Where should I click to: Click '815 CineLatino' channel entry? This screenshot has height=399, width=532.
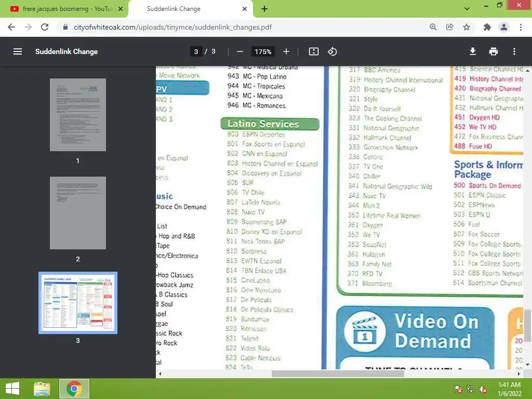point(248,280)
